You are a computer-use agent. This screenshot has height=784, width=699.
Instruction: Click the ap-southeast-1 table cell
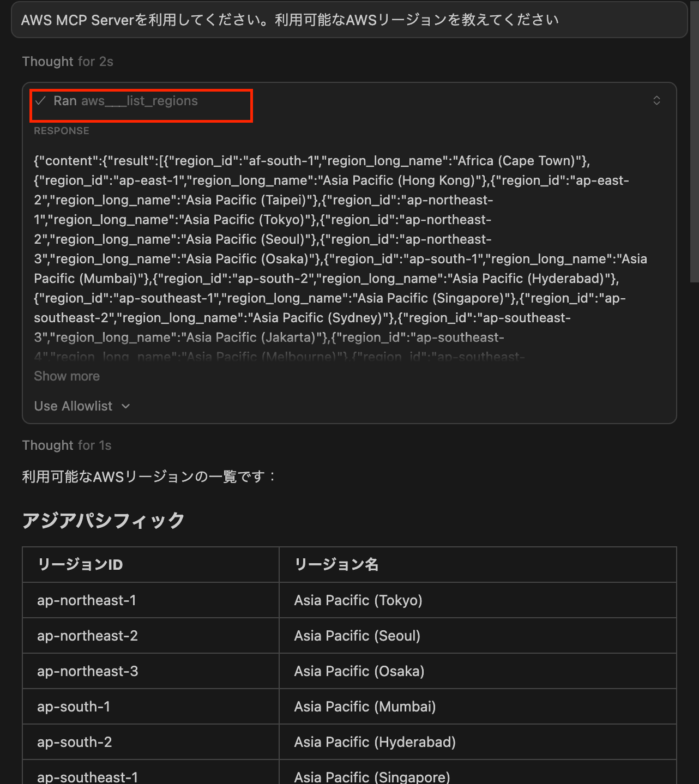click(87, 776)
